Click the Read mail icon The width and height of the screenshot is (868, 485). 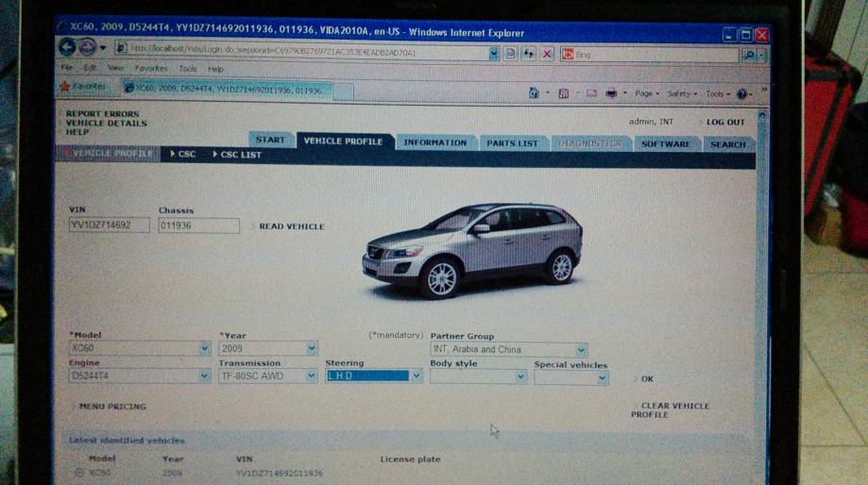[591, 93]
